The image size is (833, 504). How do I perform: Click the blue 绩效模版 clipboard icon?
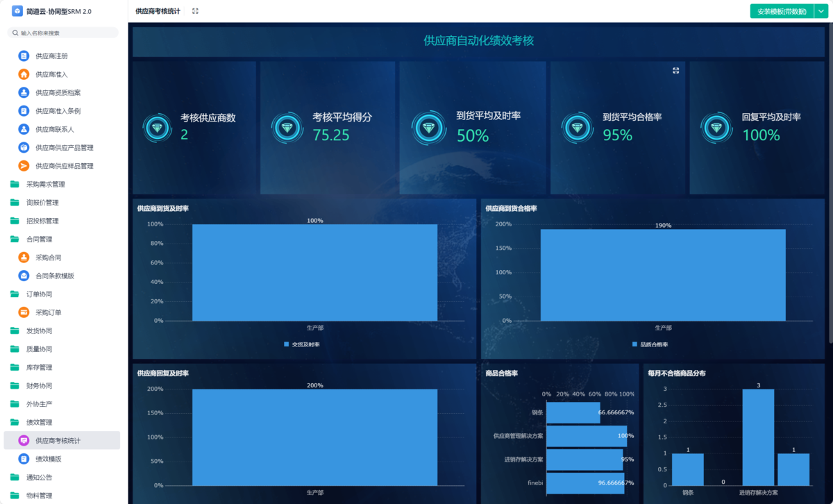point(24,459)
